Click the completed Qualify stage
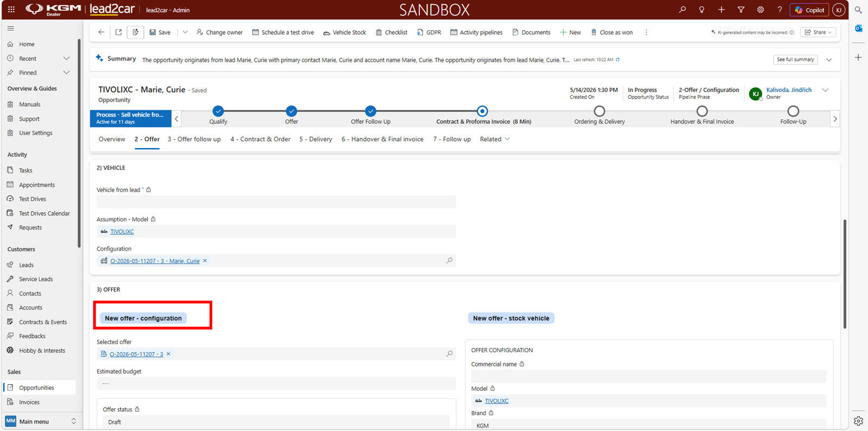Image resolution: width=868 pixels, height=431 pixels. click(x=218, y=111)
